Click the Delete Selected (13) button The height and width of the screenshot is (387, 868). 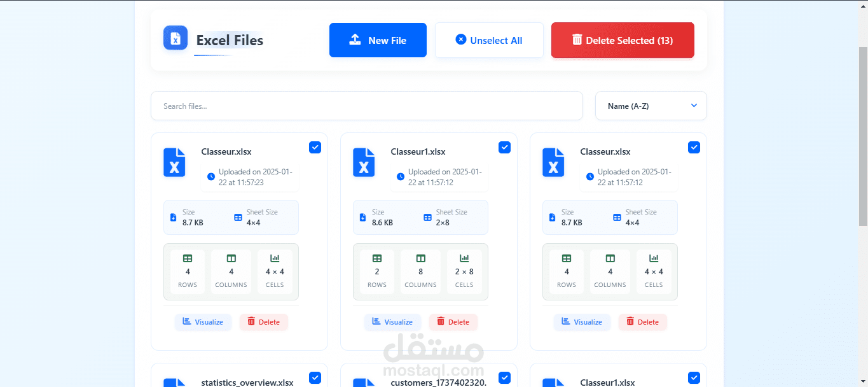623,40
